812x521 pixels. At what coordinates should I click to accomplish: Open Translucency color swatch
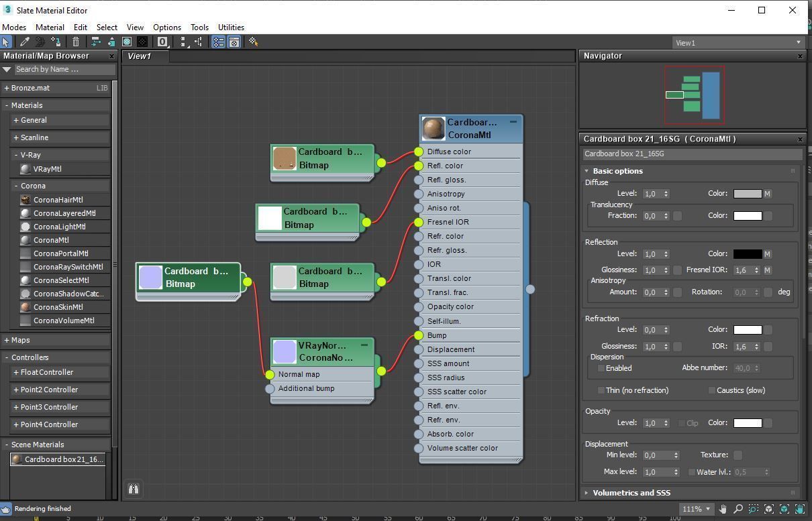coord(748,216)
